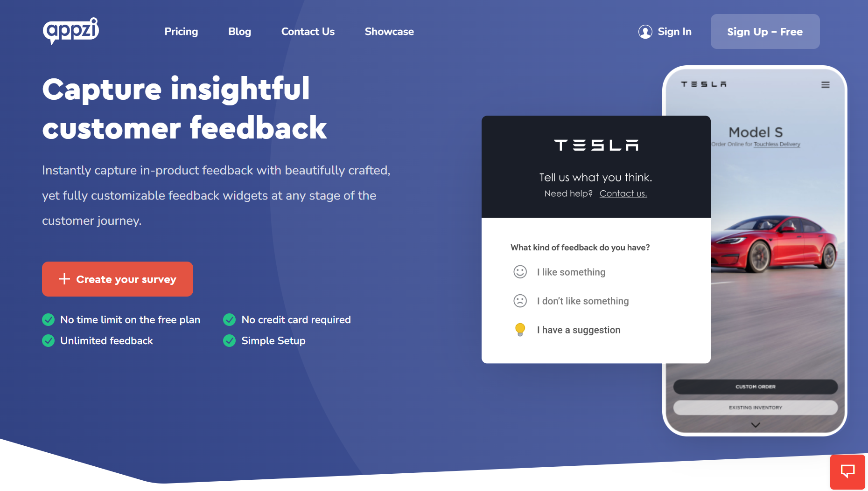Toggle the 'No time limit on the free plan' checkmark

[48, 319]
